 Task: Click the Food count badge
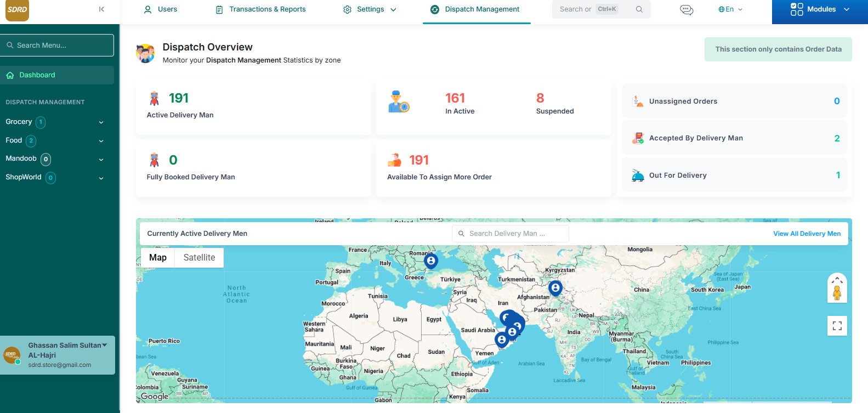pos(31,141)
